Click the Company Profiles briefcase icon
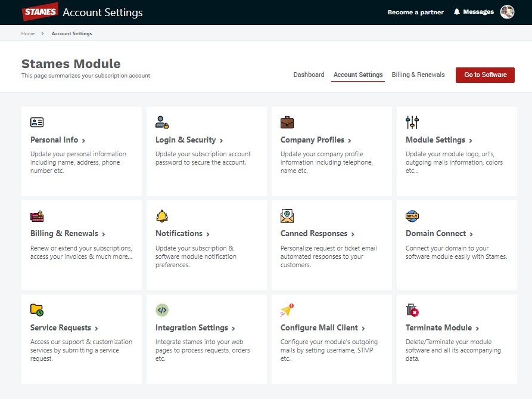532x399 pixels. [x=287, y=122]
